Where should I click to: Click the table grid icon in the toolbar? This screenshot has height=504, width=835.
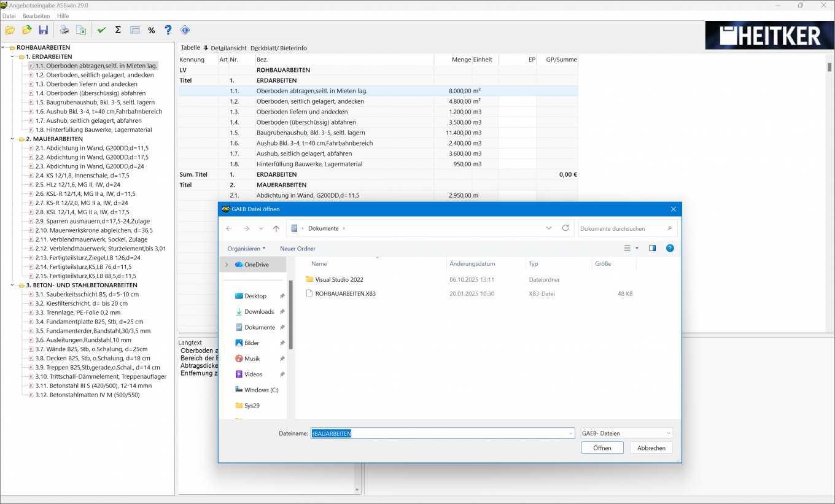[134, 29]
